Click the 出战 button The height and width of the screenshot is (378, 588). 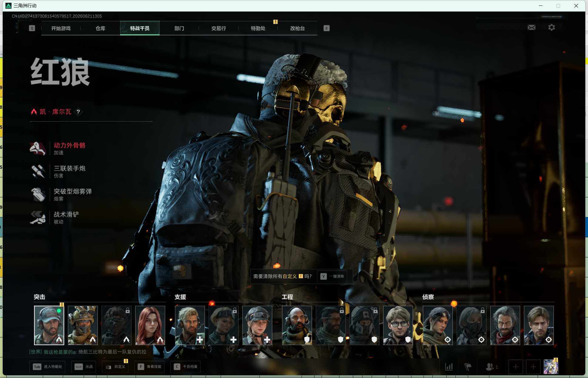(x=84, y=367)
